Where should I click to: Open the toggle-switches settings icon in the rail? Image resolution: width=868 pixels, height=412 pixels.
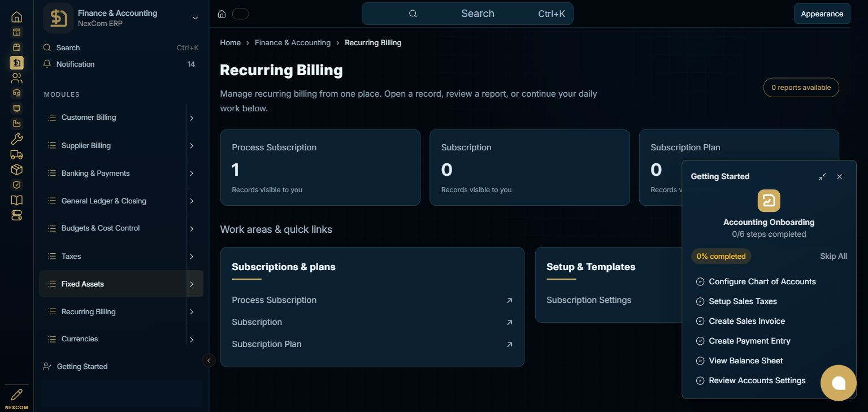tap(17, 215)
